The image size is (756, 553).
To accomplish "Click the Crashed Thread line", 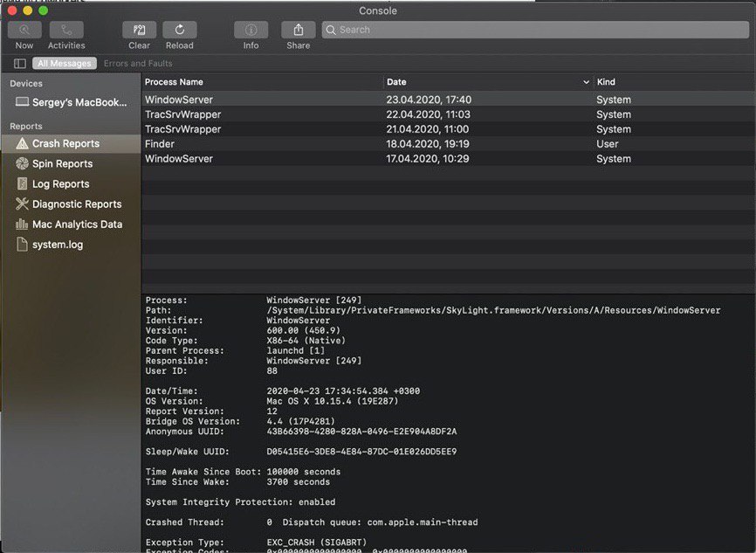I will coord(312,522).
